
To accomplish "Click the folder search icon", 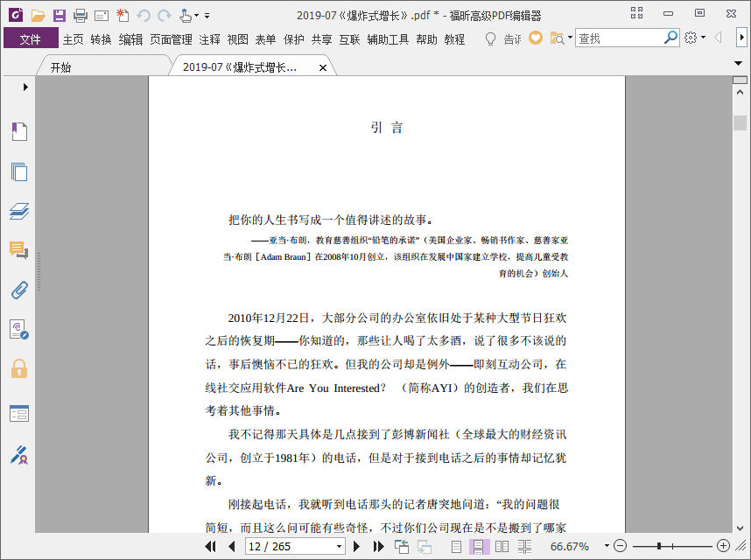I will tap(557, 38).
